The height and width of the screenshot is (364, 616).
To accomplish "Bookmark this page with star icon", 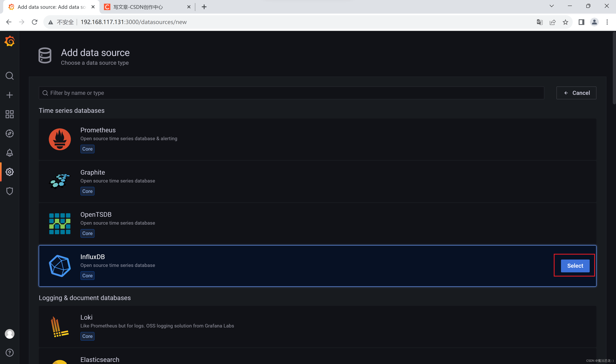I will (x=565, y=22).
